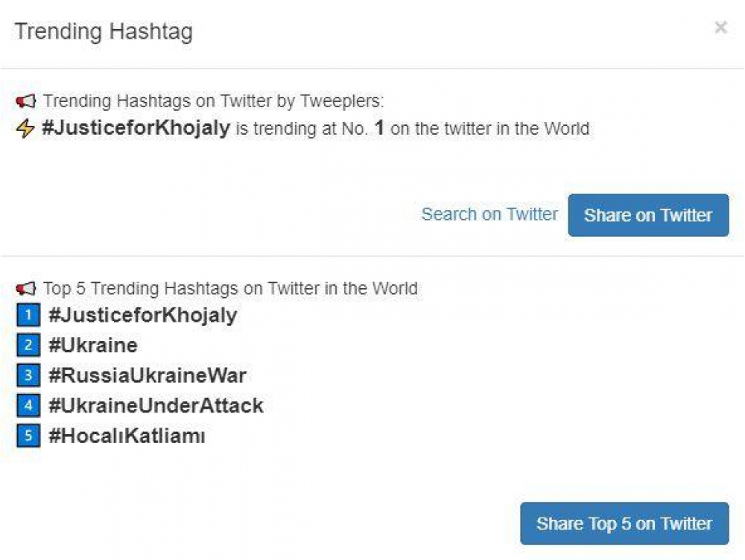
Task: Open the Search on Twitter link
Action: coord(489,214)
